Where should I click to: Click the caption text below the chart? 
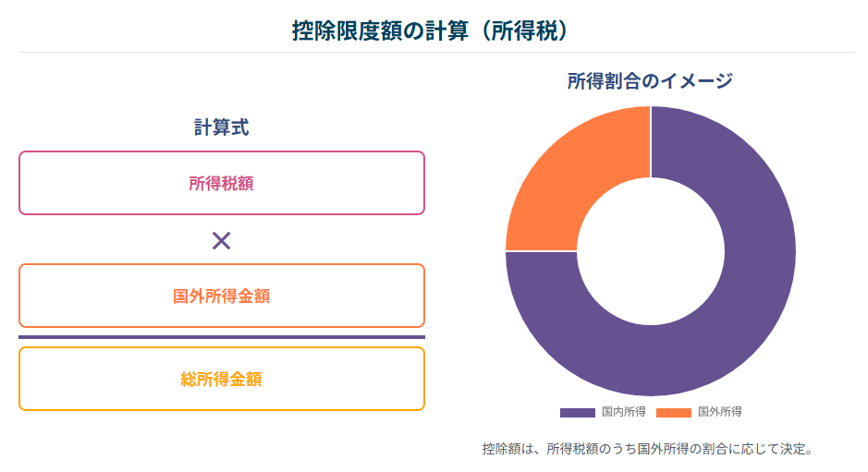coord(647,450)
